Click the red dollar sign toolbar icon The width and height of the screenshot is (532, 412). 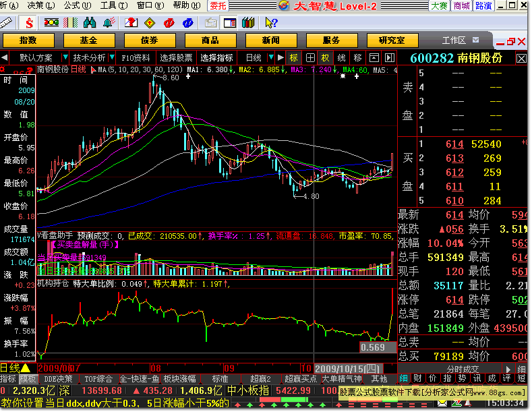tap(28, 23)
